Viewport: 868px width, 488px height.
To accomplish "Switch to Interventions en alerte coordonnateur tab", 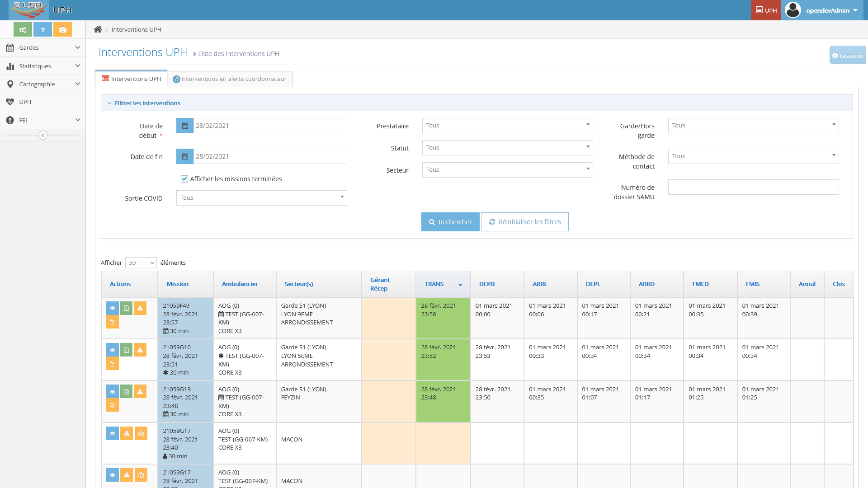I will pos(230,79).
